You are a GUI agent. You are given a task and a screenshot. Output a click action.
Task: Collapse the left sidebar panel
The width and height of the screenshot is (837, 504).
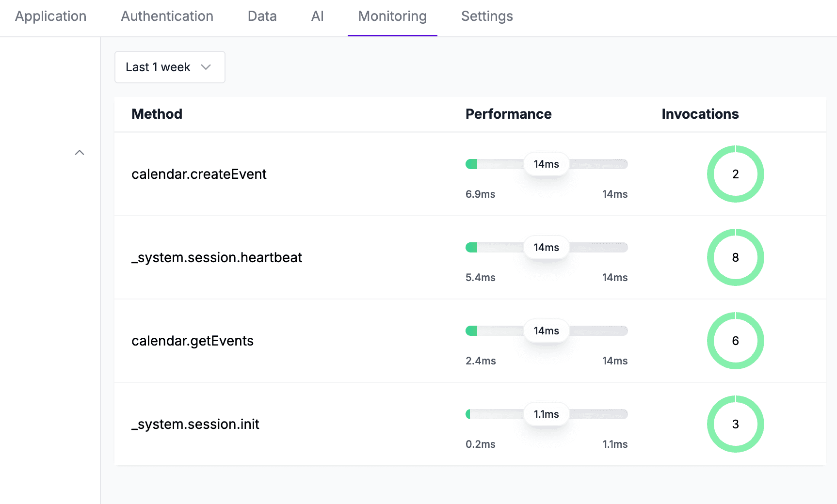click(x=80, y=152)
